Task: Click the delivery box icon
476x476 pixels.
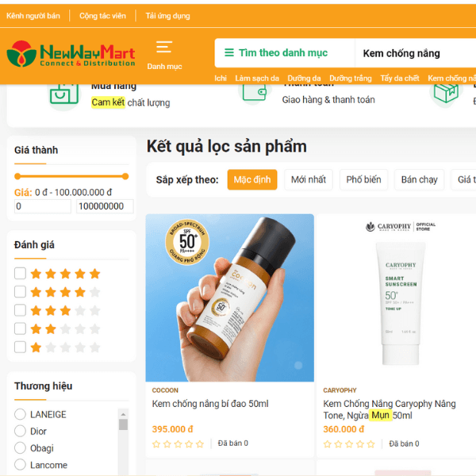Action: coord(446,93)
